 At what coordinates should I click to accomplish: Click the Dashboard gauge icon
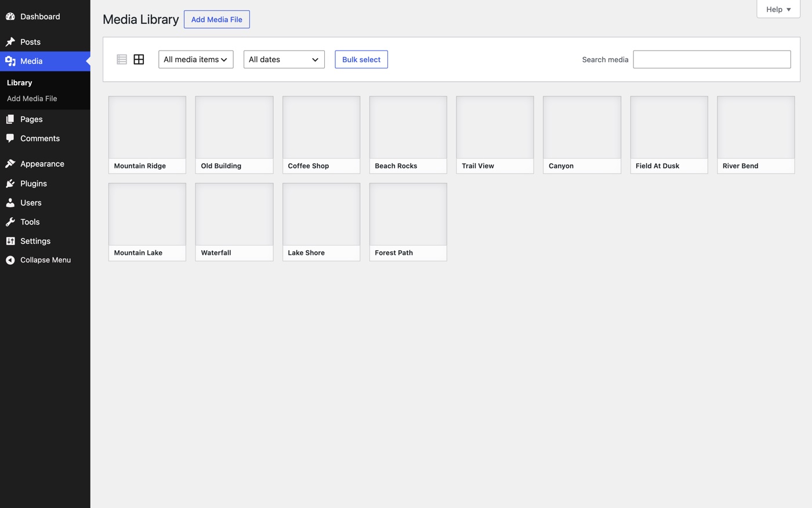(x=10, y=16)
